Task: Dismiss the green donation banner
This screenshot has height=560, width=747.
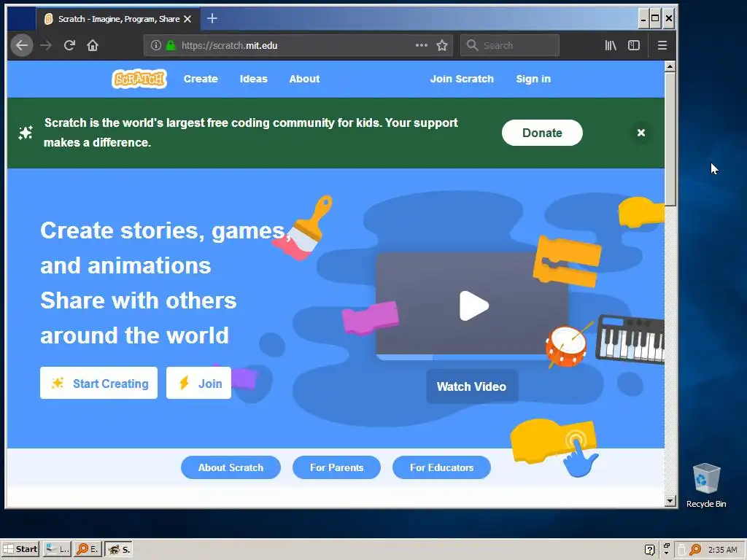Action: coord(641,133)
